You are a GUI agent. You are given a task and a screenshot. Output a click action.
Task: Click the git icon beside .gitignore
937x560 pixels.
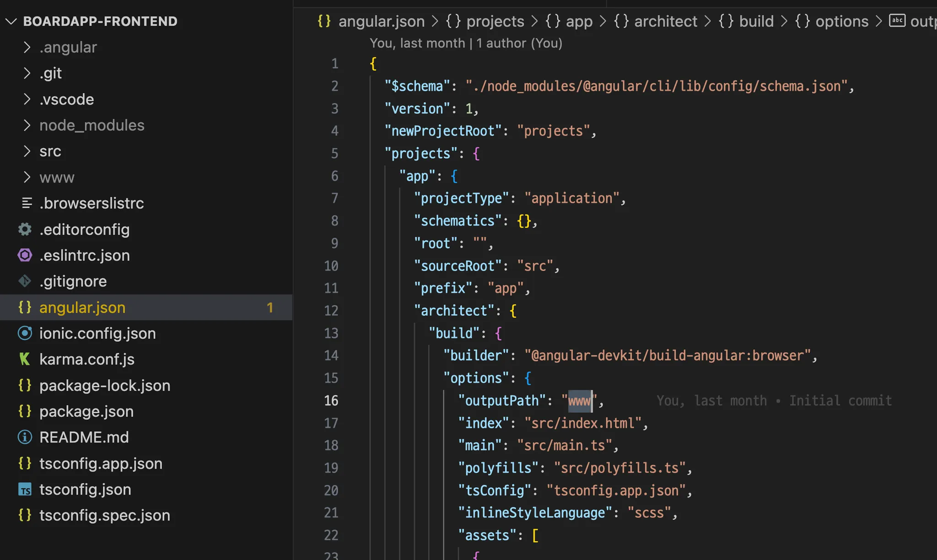(x=25, y=281)
